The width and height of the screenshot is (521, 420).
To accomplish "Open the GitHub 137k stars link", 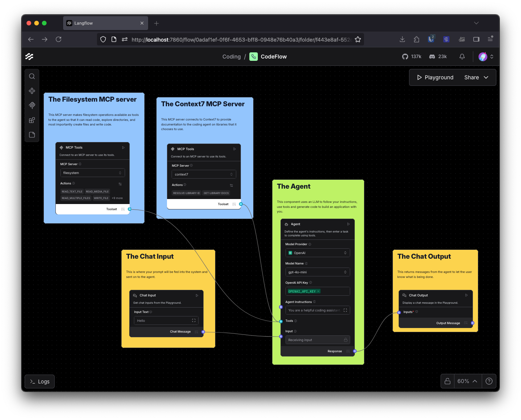I will pos(412,56).
